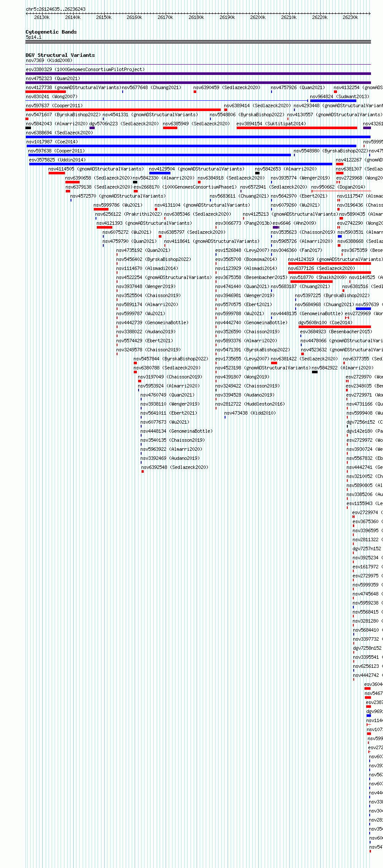Click the blue esv3575825 (Uddin2014) bar

click(x=181, y=164)
